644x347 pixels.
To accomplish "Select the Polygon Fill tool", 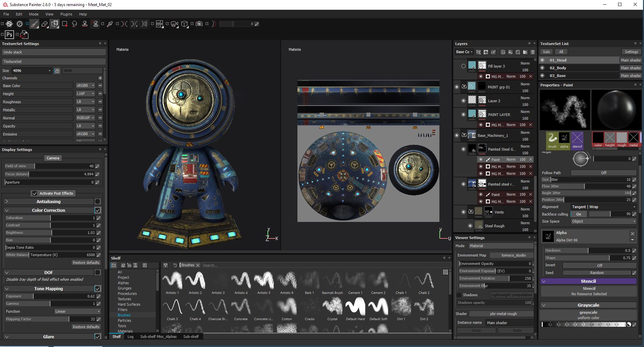I will click(65, 24).
